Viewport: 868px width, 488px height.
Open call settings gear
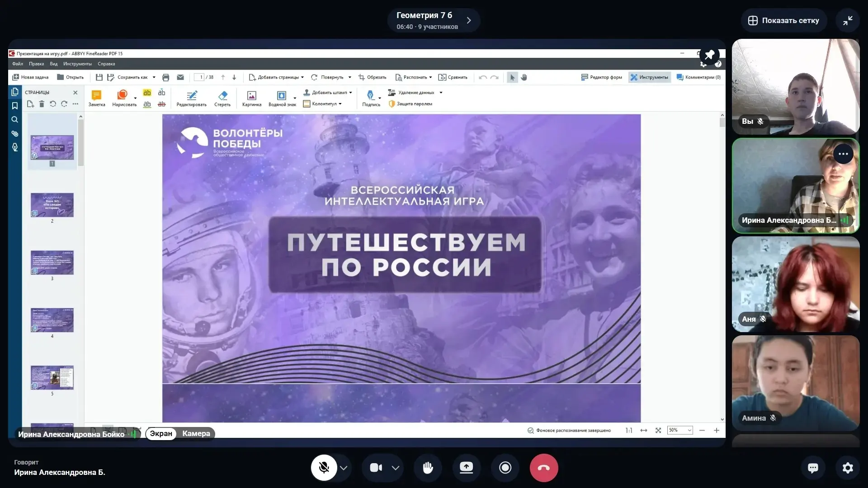point(848,468)
